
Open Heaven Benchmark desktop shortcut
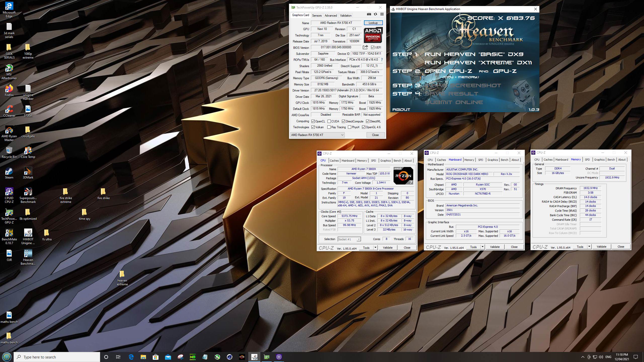coord(28,257)
